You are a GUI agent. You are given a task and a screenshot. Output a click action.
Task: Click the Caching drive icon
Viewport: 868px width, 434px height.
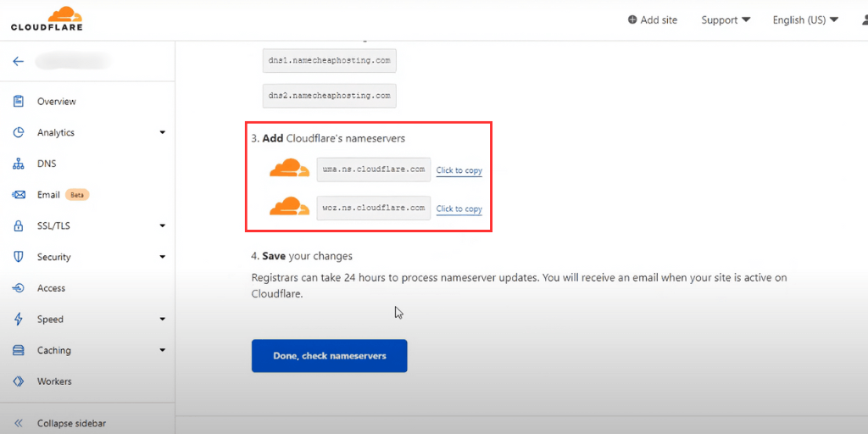[x=19, y=350]
